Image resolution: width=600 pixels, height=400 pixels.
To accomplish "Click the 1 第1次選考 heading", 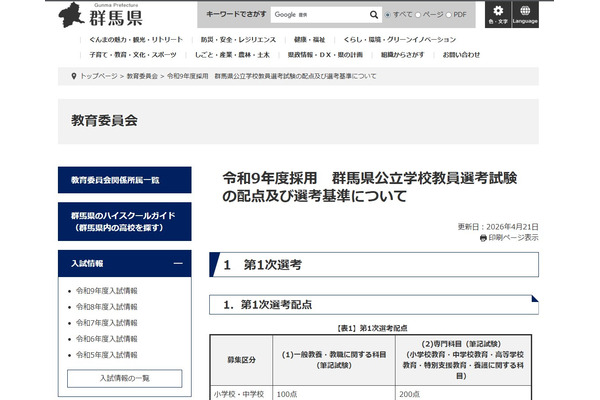I will coord(374,264).
